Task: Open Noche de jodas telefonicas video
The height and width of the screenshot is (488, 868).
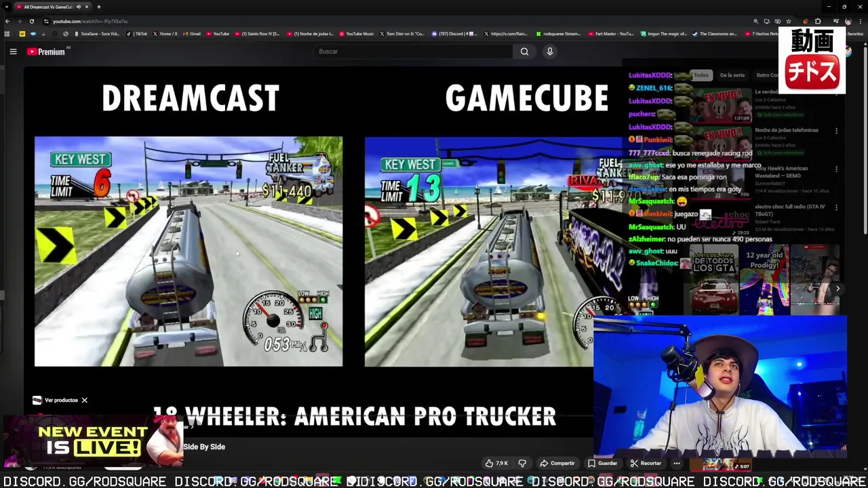Action: [x=787, y=130]
